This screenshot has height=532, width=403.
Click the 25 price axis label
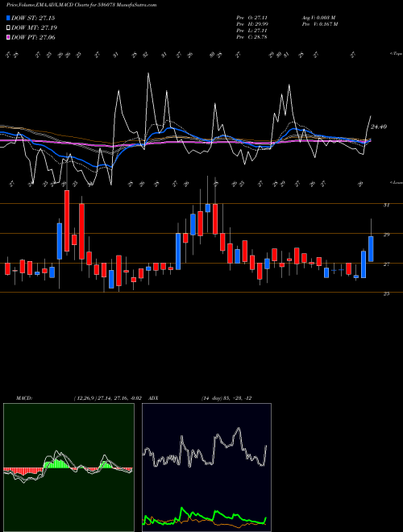point(386,294)
